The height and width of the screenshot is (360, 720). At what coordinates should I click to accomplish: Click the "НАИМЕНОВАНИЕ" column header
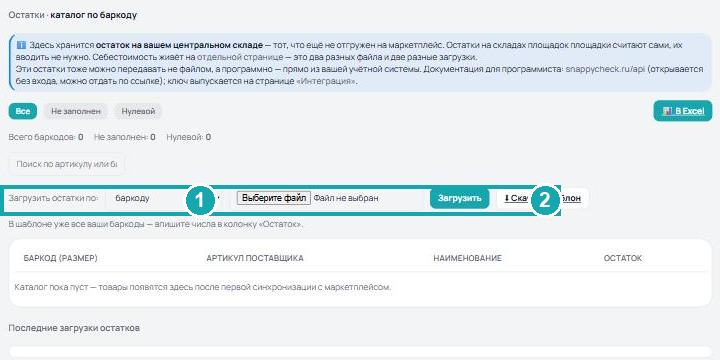point(467,259)
